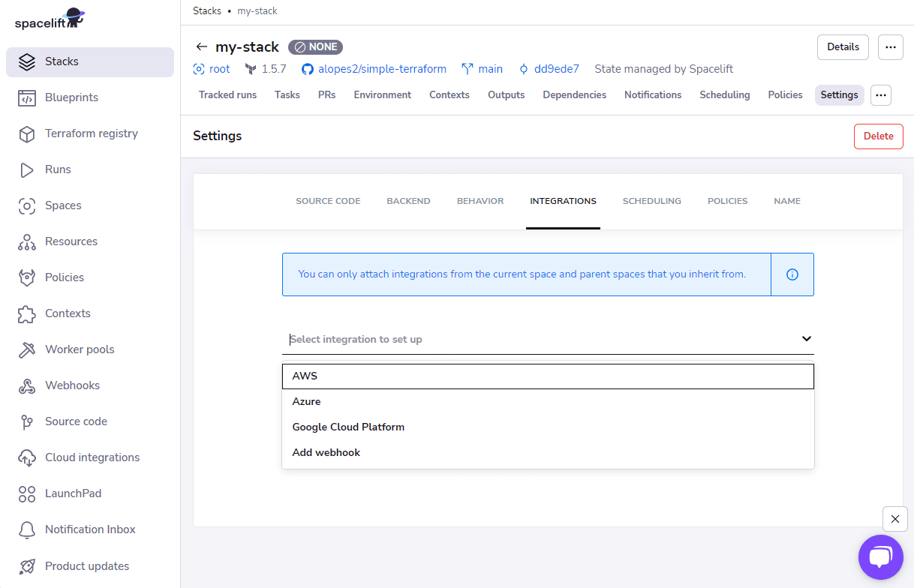Select the Settings tab
Screen dimensions: 914x588
click(x=839, y=95)
